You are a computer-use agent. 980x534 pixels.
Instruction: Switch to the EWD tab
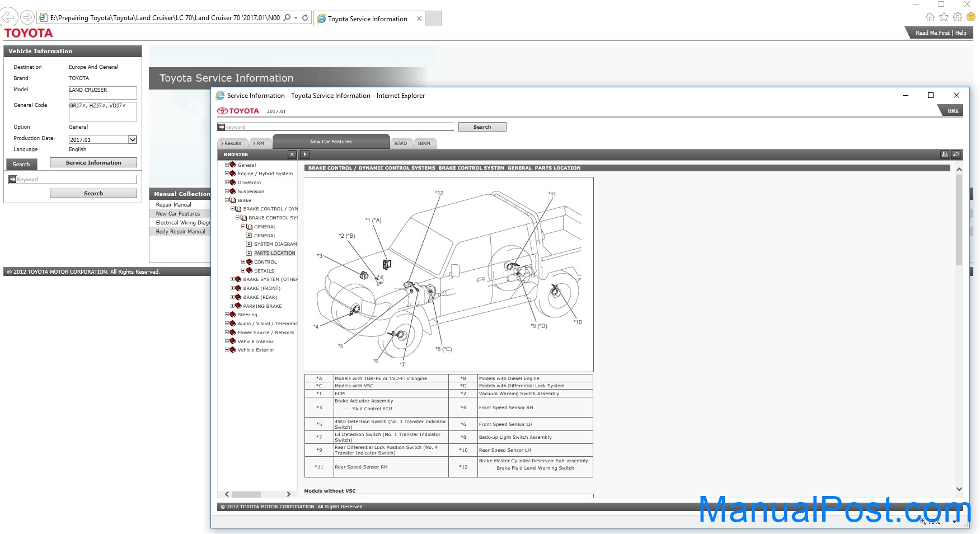[x=401, y=143]
